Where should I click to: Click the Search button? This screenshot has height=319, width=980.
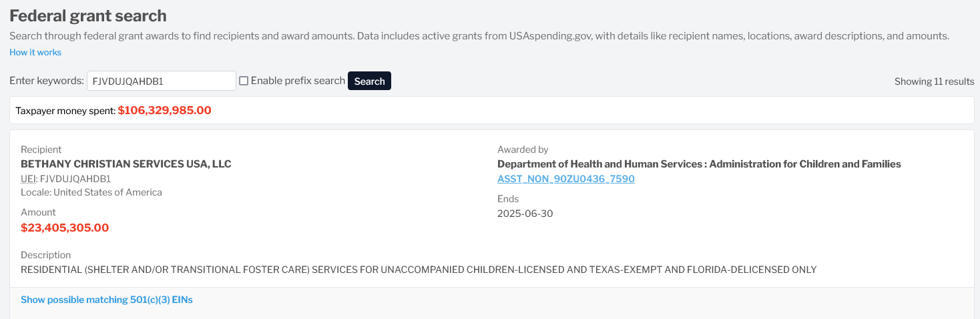coord(369,81)
